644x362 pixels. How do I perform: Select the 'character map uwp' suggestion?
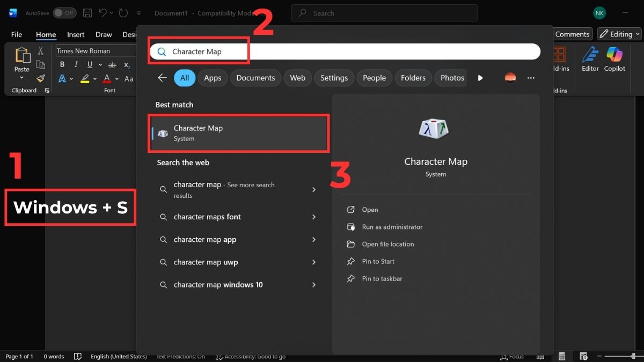click(239, 262)
